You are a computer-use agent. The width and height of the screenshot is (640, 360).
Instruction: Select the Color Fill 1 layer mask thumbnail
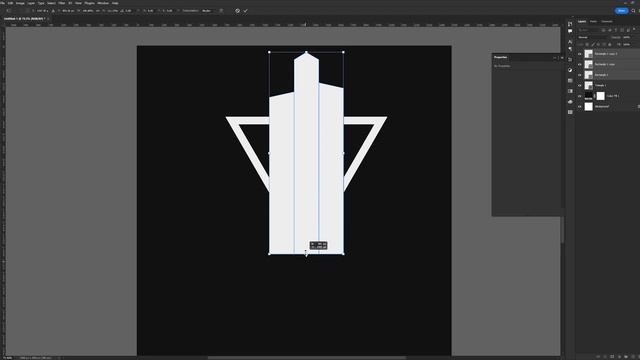[600, 96]
